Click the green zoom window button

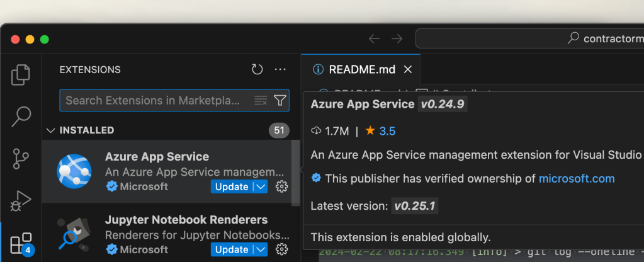pyautogui.click(x=44, y=40)
